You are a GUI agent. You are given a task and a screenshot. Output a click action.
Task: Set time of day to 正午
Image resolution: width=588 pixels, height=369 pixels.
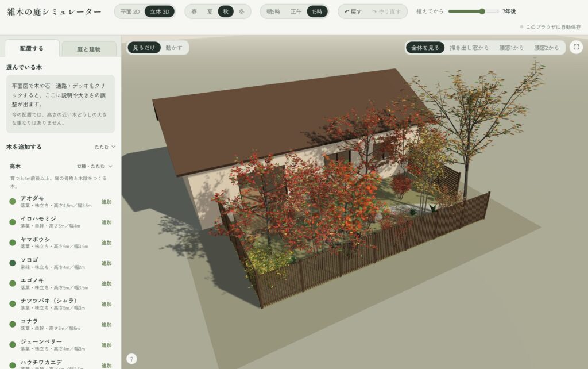click(296, 11)
